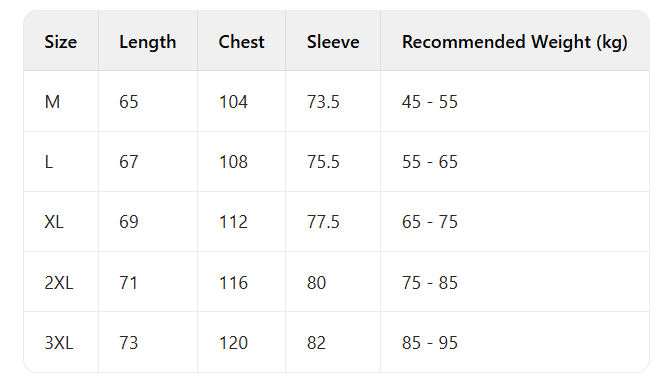The width and height of the screenshot is (669, 389).
Task: Select sleeve value 80
Action: tap(317, 283)
